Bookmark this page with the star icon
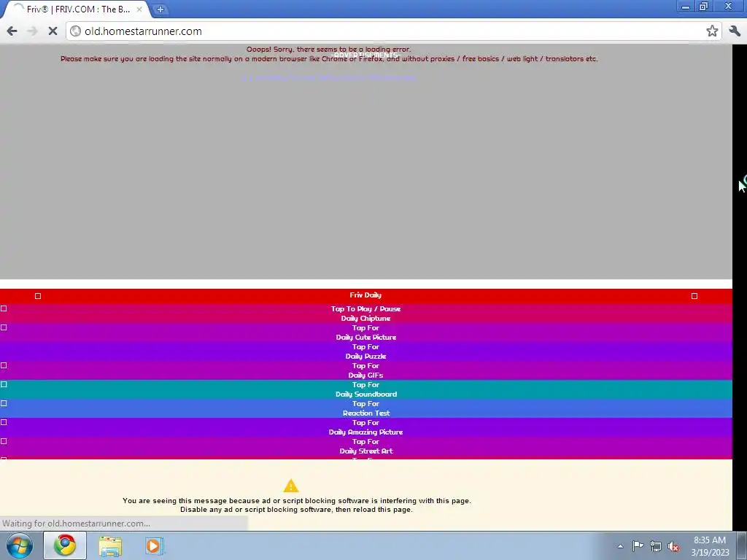747x560 pixels. click(712, 31)
